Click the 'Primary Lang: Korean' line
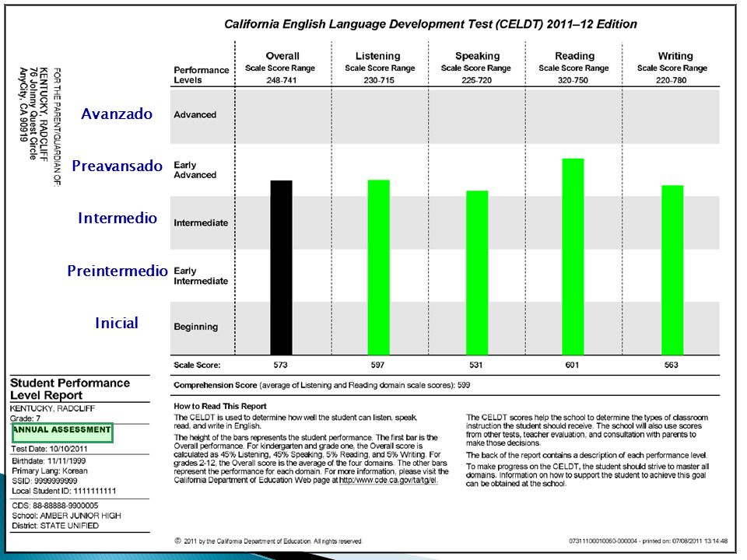The height and width of the screenshot is (560, 747). pyautogui.click(x=50, y=471)
